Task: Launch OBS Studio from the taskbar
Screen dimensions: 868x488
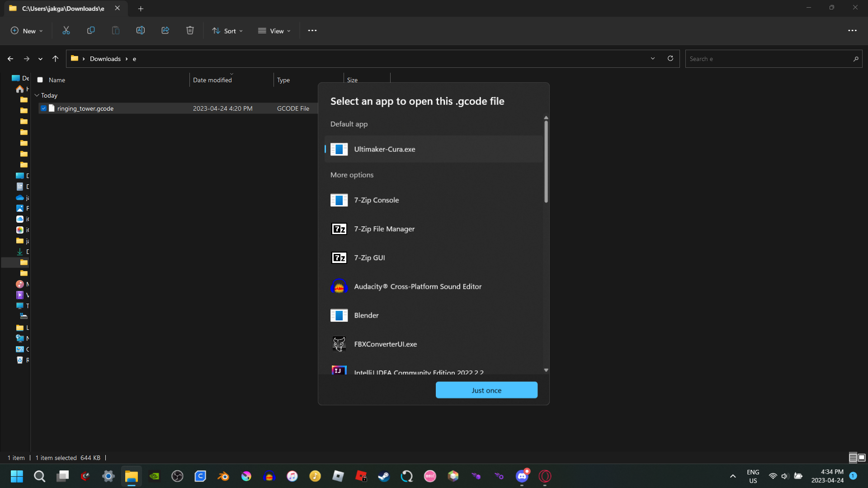Action: 177,476
